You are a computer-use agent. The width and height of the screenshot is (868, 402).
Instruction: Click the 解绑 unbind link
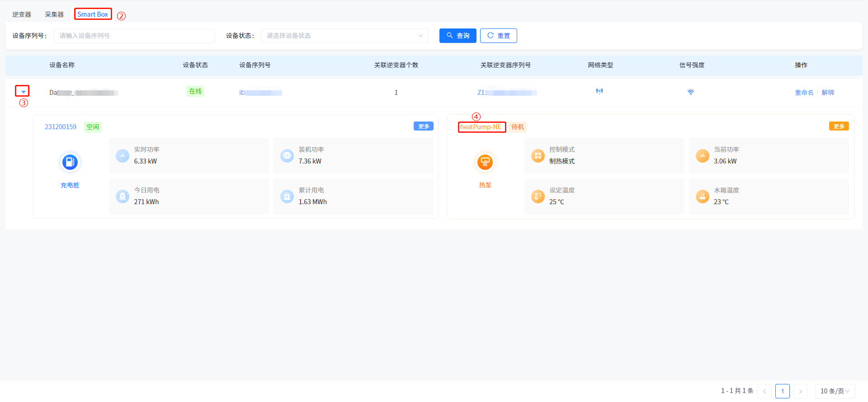pos(828,93)
